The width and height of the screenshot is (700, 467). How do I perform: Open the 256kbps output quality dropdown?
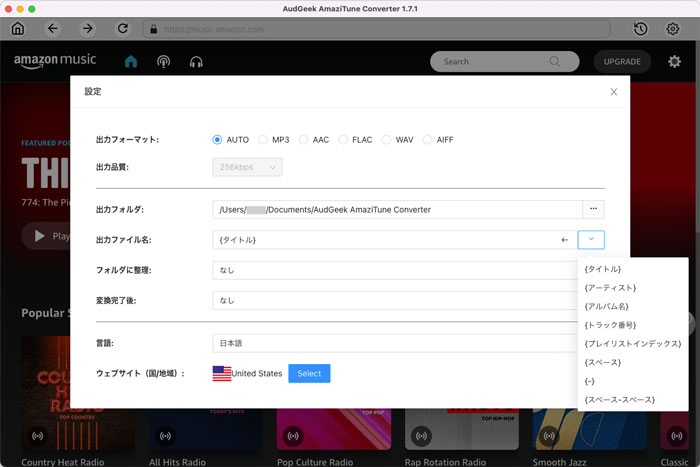tap(247, 167)
